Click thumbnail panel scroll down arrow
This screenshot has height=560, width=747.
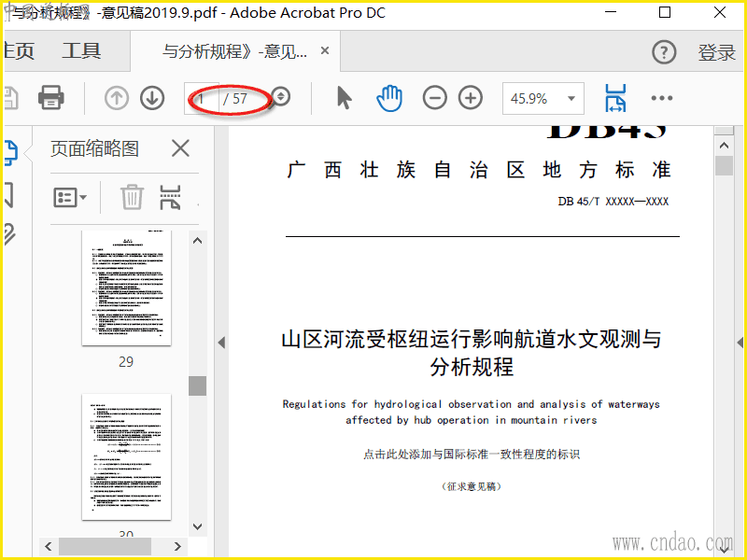click(x=197, y=526)
